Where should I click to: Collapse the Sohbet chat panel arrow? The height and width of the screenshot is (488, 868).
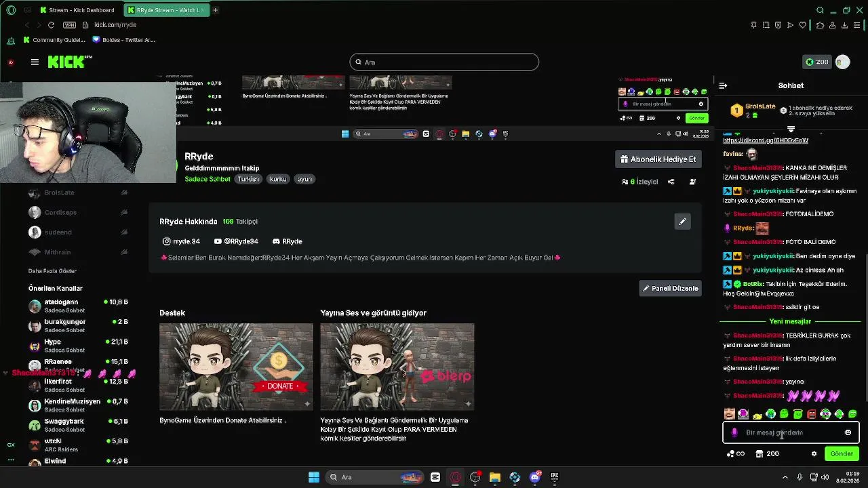tap(723, 85)
